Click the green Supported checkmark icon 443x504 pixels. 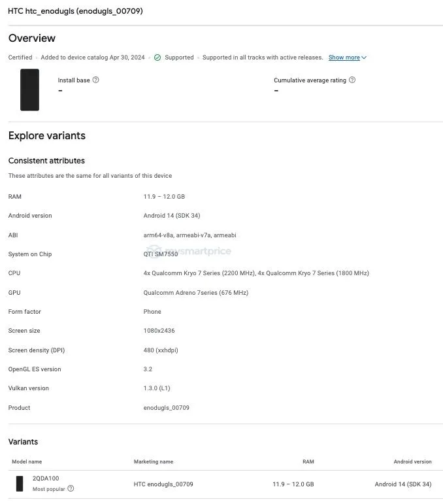(157, 58)
